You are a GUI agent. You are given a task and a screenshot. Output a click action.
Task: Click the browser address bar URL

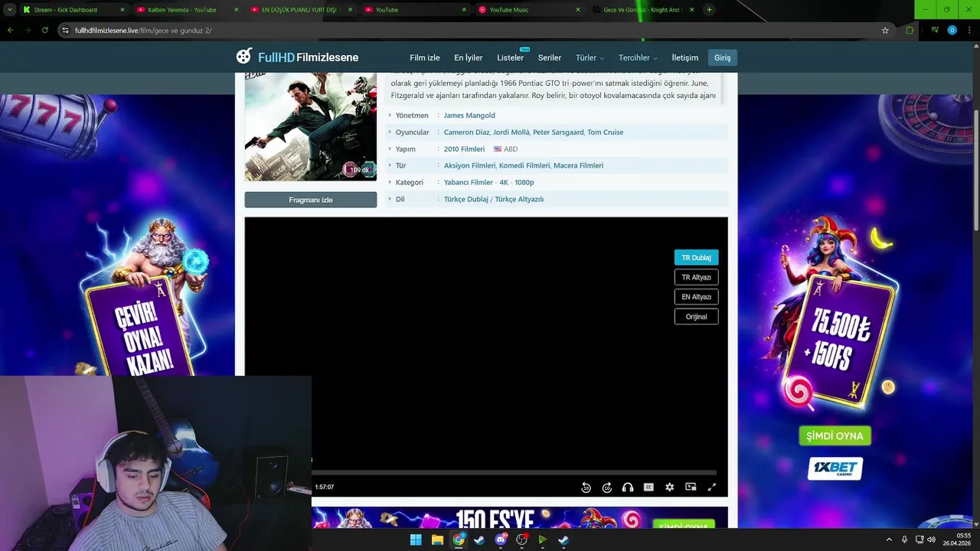tap(143, 31)
